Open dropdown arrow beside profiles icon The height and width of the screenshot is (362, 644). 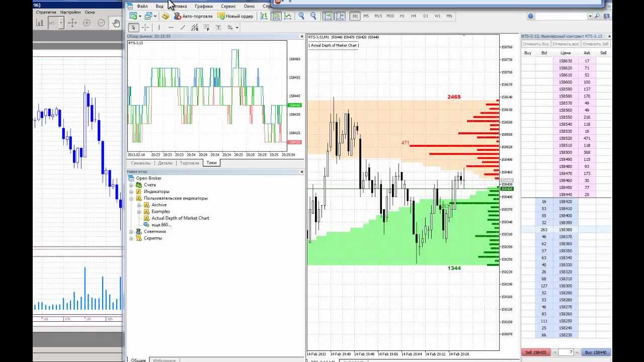click(155, 16)
